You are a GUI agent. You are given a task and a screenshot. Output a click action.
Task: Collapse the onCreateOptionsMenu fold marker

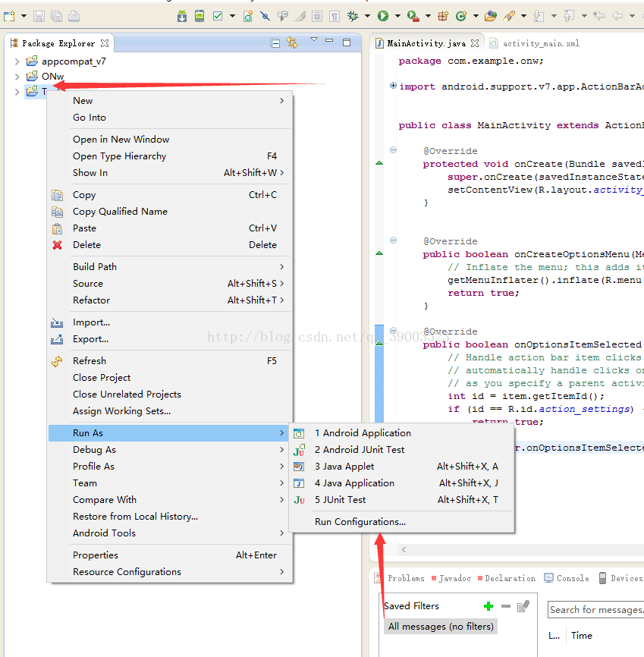click(393, 240)
